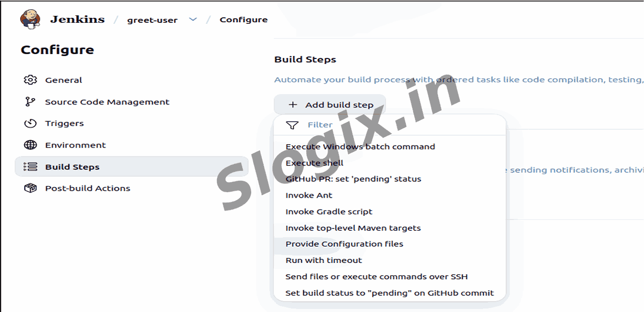Type in the build step Filter field
644x312 pixels.
396,125
